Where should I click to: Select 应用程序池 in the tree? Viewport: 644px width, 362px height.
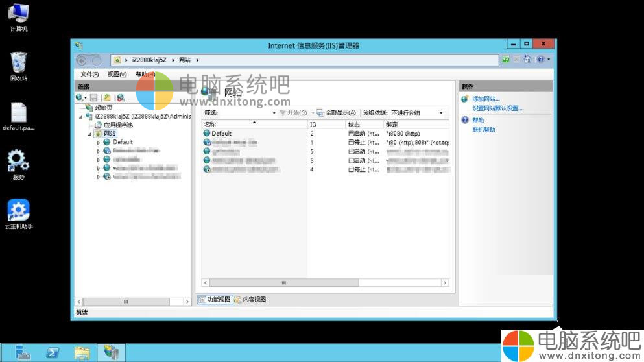click(x=118, y=125)
